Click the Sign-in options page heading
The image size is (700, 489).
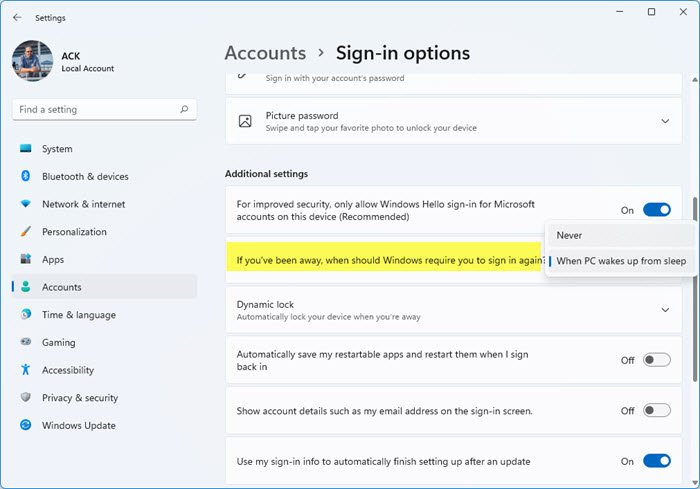pos(403,53)
